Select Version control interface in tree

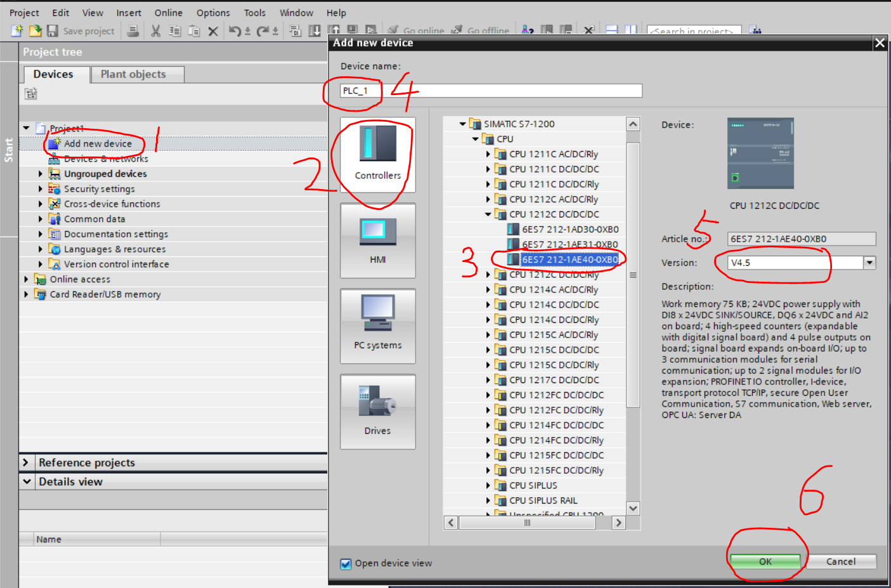(116, 265)
